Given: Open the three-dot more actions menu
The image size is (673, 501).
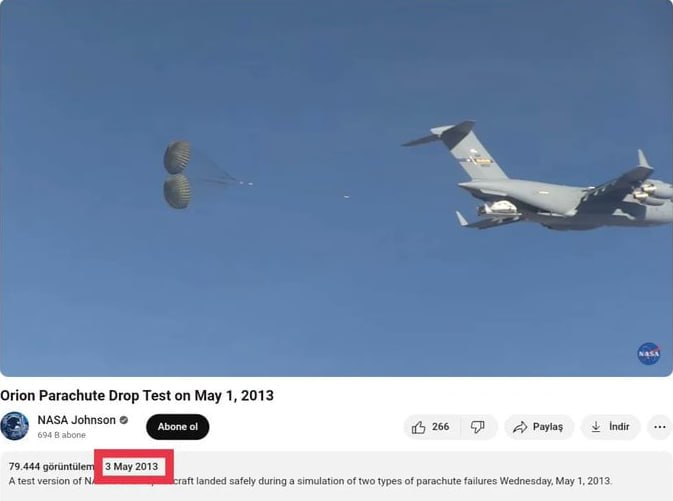Looking at the screenshot, I should pos(659,427).
